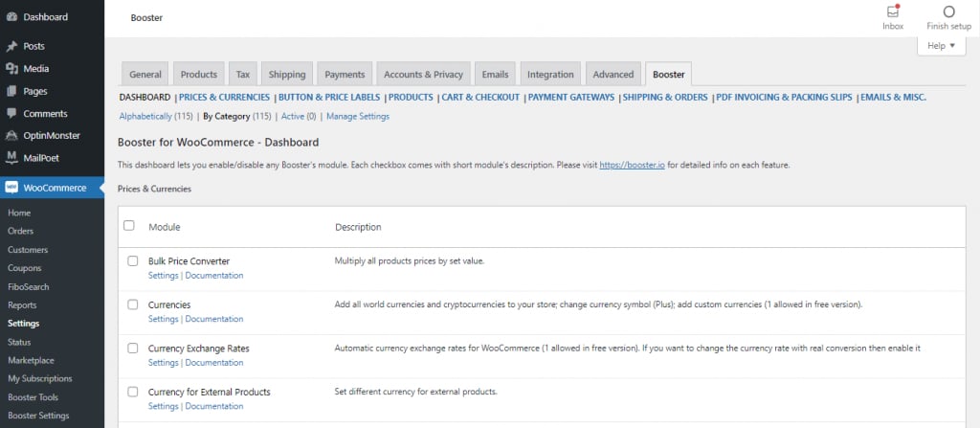980x428 pixels.
Task: Click the Dashboard icon in sidebar
Action: pyautogui.click(x=11, y=17)
